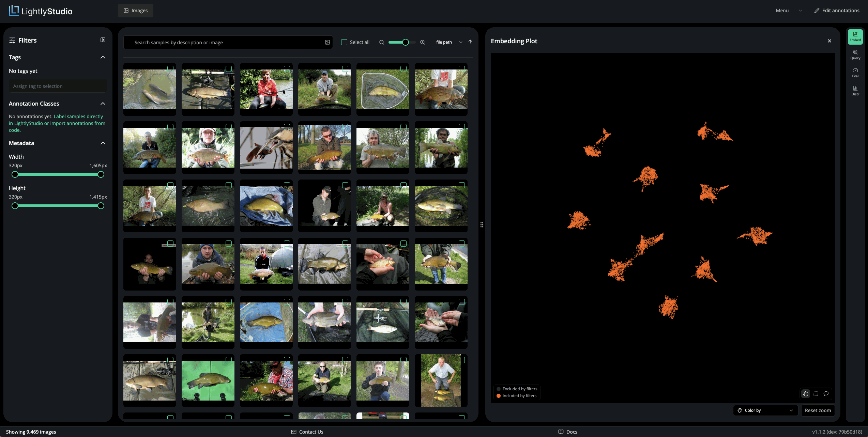Open the Color by dropdown
This screenshot has height=437, width=868.
click(765, 410)
